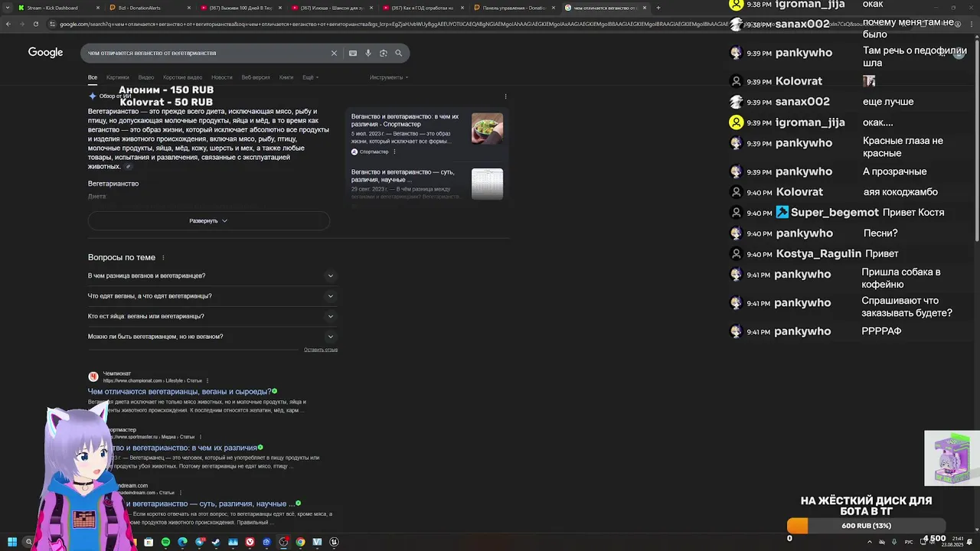Screen dimensions: 980x551
Task: Open Spotify from the taskbar
Action: point(165,542)
